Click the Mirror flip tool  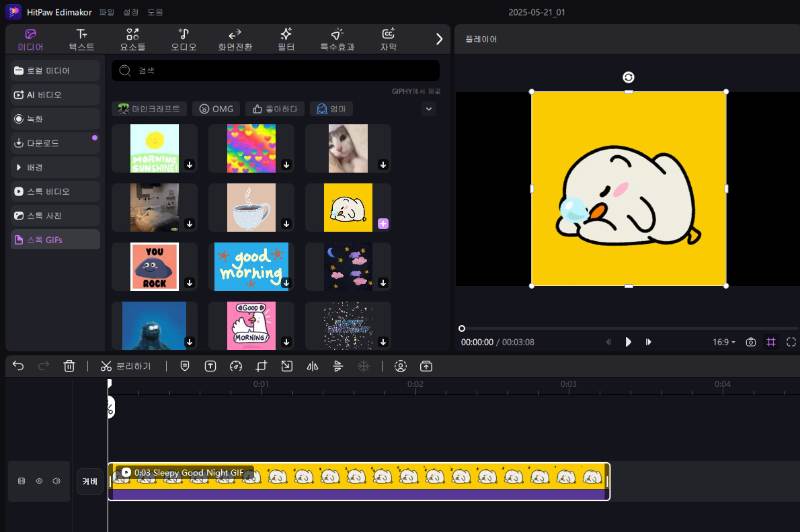tap(312, 366)
